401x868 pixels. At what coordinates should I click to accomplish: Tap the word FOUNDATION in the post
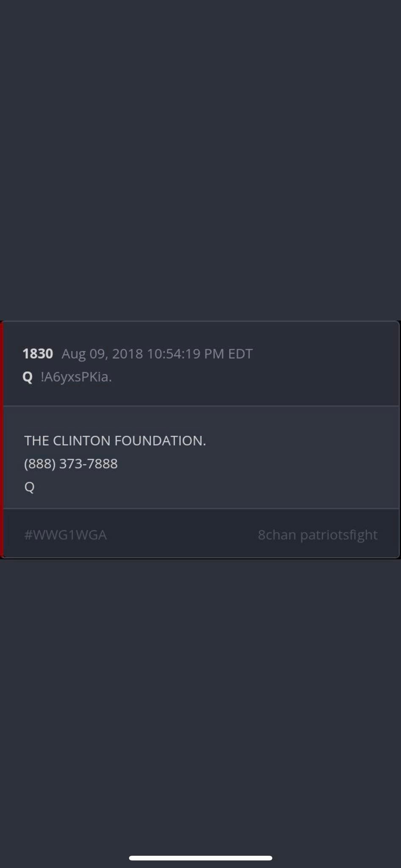point(160,441)
